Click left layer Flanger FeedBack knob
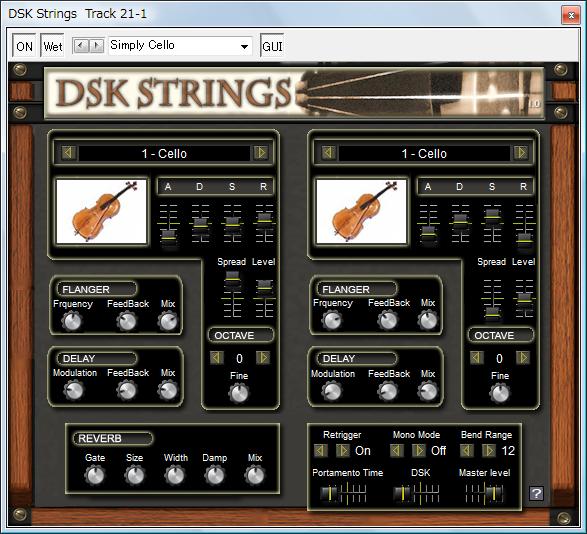 point(127,322)
